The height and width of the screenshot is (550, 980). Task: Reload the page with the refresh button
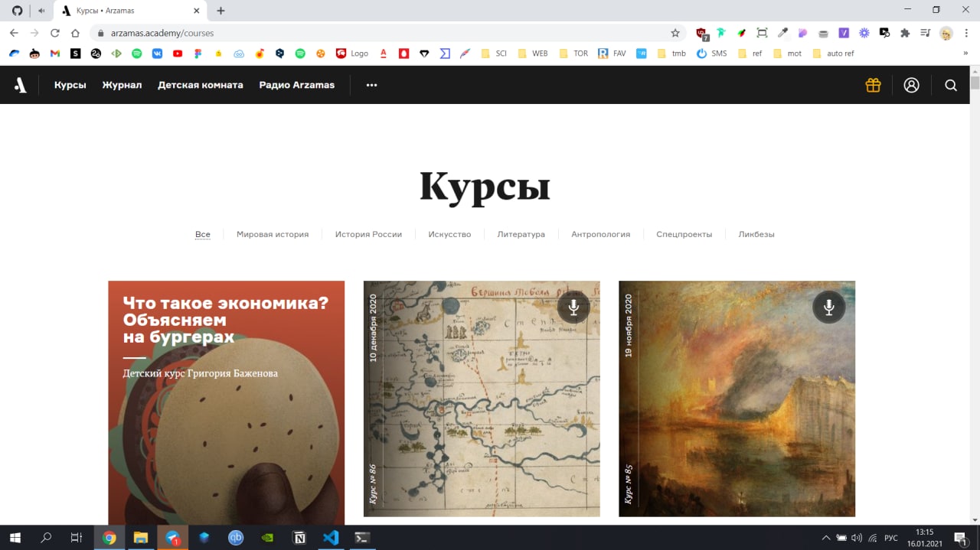[54, 33]
